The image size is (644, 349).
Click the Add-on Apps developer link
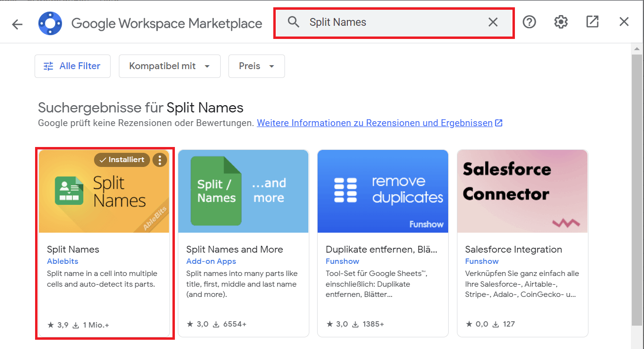point(211,261)
